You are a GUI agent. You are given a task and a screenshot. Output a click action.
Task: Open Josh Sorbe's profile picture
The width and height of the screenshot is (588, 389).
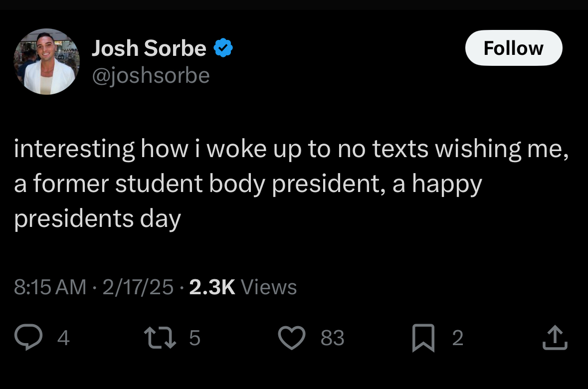(46, 61)
